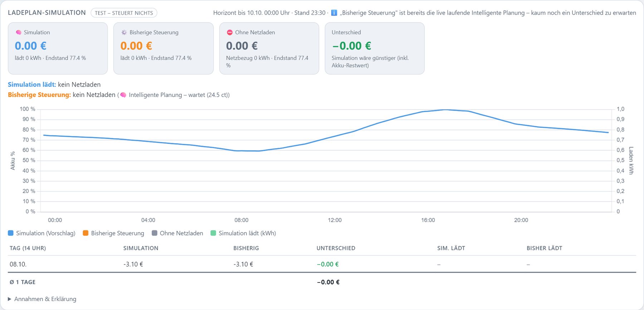Click the TEST – STEUERT NICHTS badge

pos(124,13)
